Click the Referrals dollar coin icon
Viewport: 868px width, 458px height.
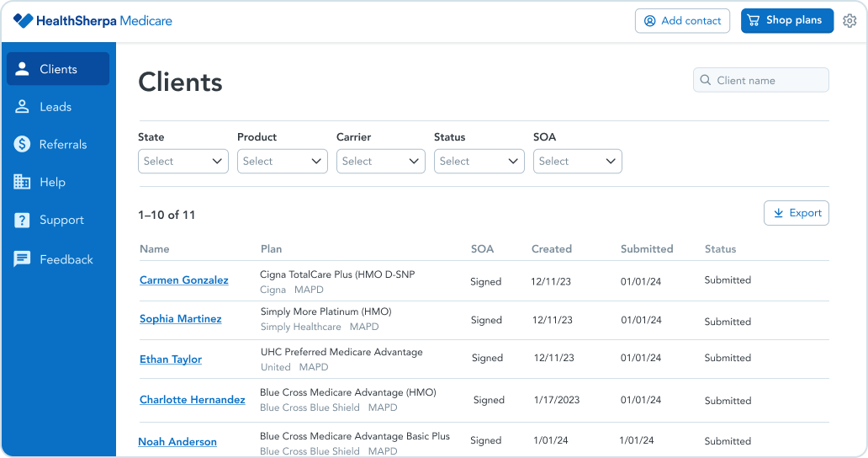(x=22, y=144)
